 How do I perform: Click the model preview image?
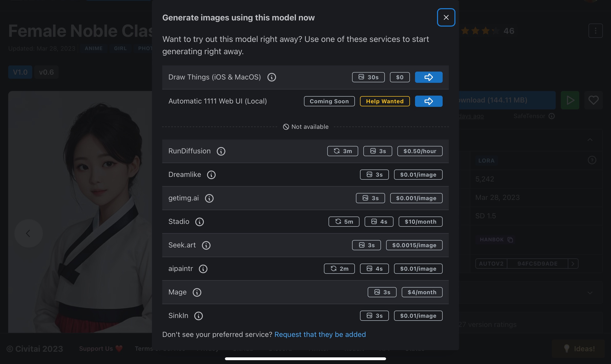80,212
